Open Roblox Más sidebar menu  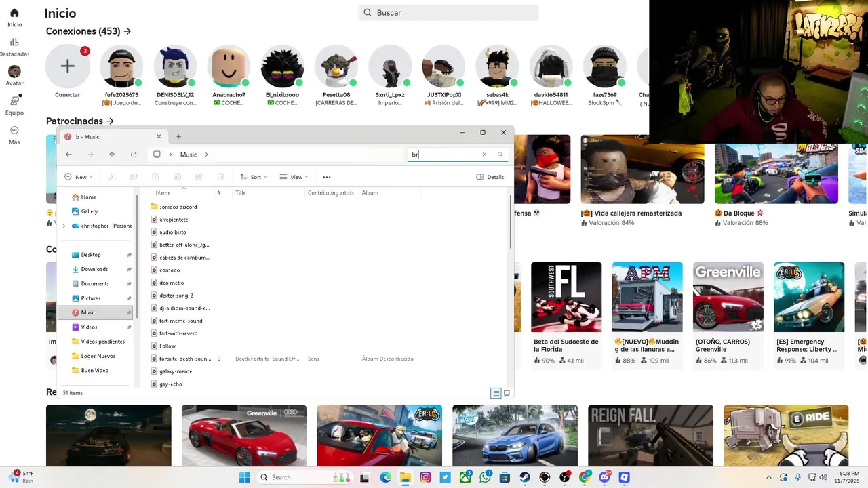tap(14, 135)
